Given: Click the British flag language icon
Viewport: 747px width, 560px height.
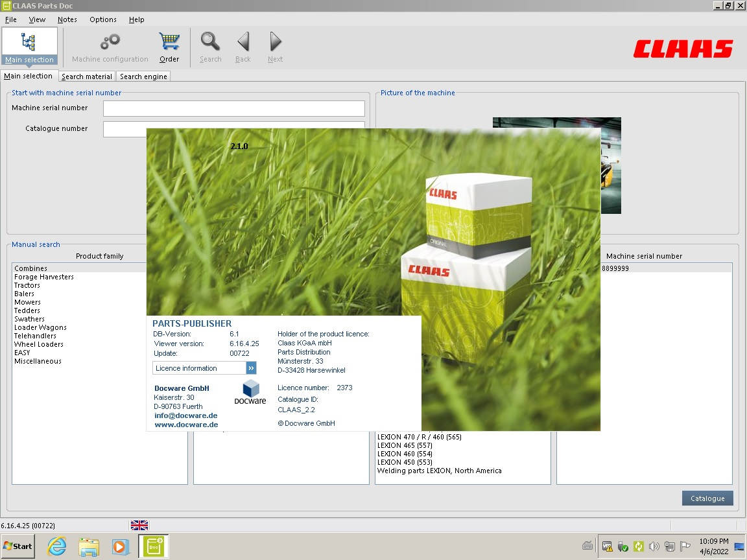Looking at the screenshot, I should tap(139, 525).
